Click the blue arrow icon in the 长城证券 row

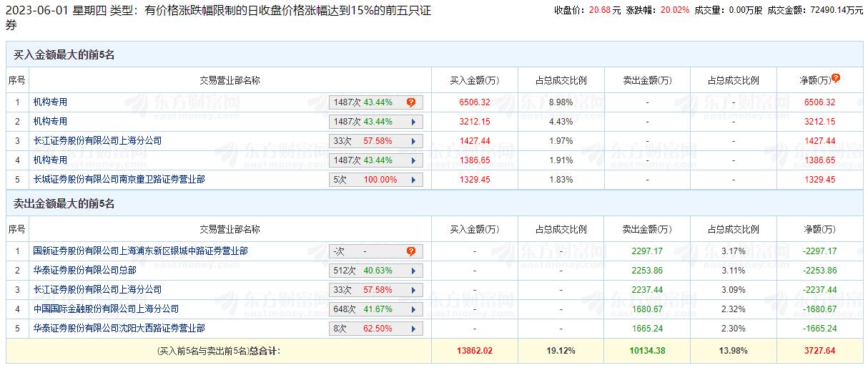click(x=413, y=180)
